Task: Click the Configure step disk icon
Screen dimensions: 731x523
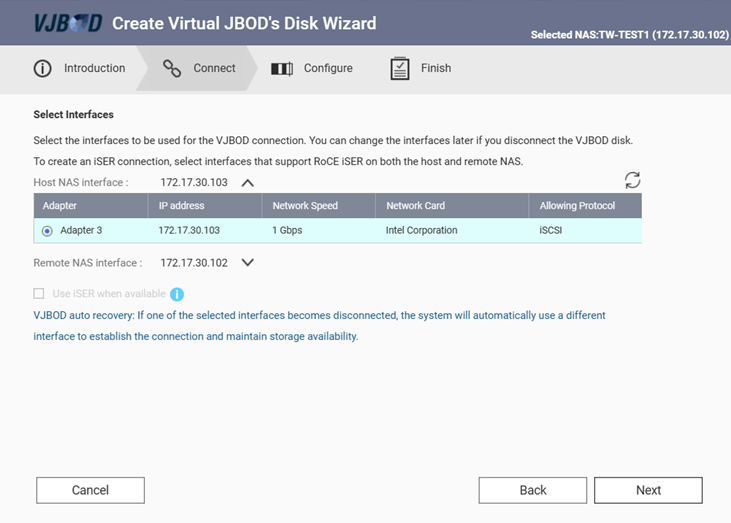Action: 282,69
